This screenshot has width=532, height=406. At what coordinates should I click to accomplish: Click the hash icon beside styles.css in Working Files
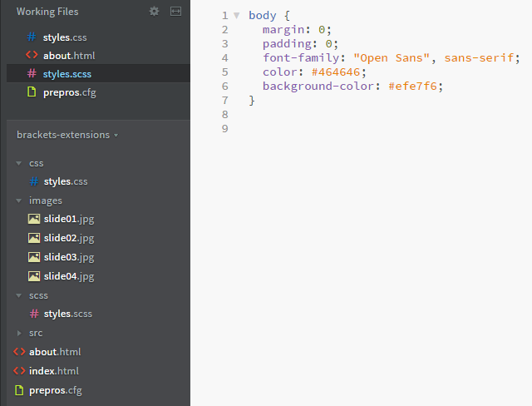(x=32, y=37)
